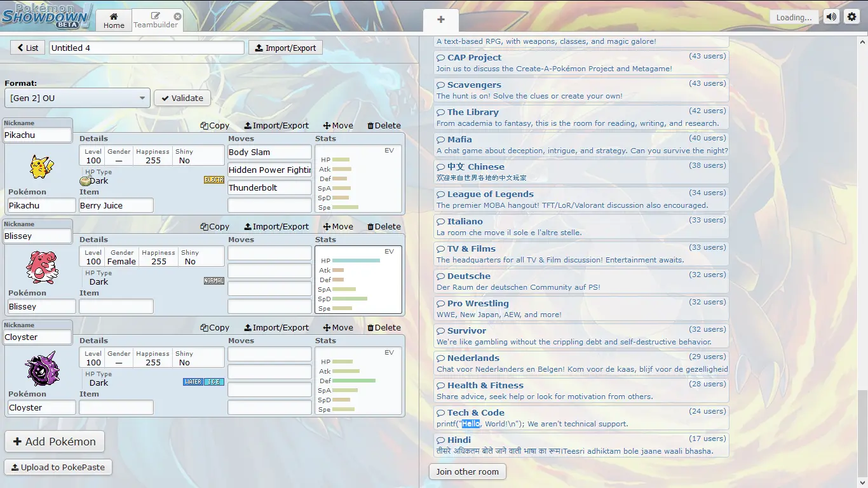Edit Pikachu's Hidden Power Fighting move

[269, 170]
